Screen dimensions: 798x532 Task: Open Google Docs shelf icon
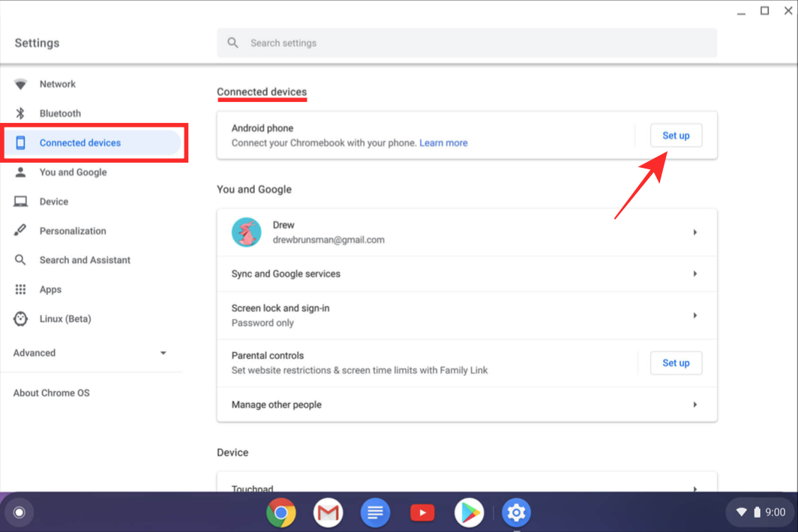375,513
